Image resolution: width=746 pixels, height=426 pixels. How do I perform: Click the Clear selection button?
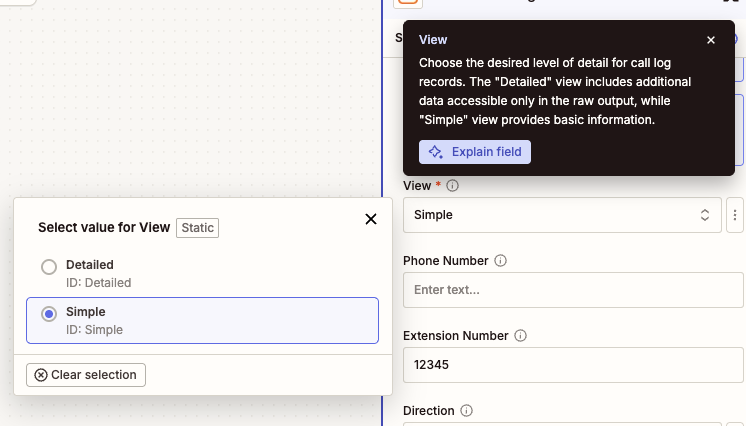87,375
